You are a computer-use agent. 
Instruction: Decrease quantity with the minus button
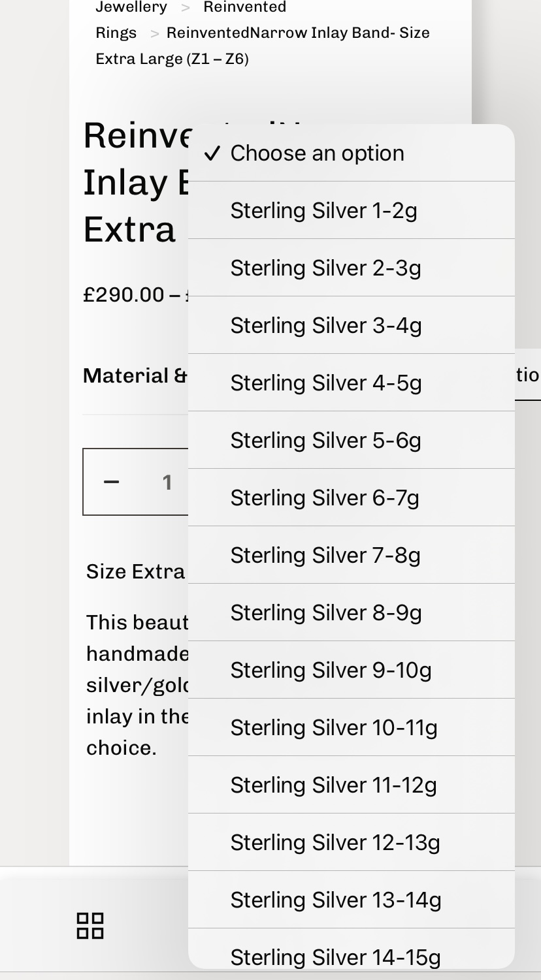click(x=112, y=482)
